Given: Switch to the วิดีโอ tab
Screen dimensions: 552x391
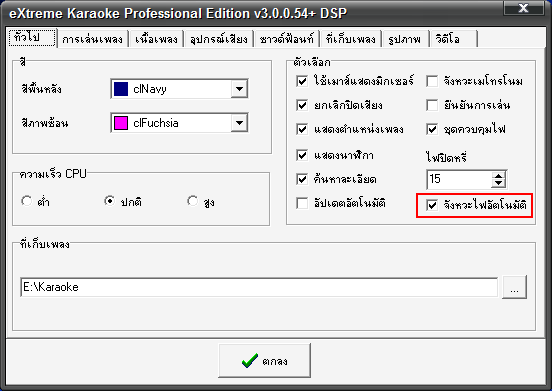Looking at the screenshot, I should (453, 39).
